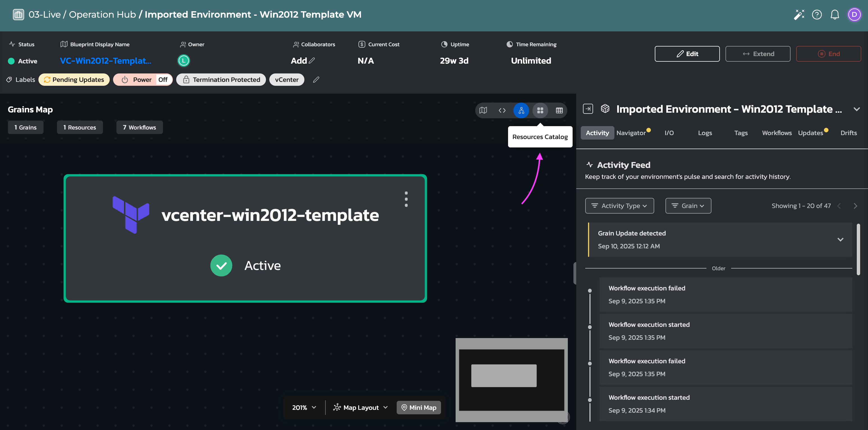The width and height of the screenshot is (868, 430).
Task: Select the grains topology view toggle
Action: [521, 110]
